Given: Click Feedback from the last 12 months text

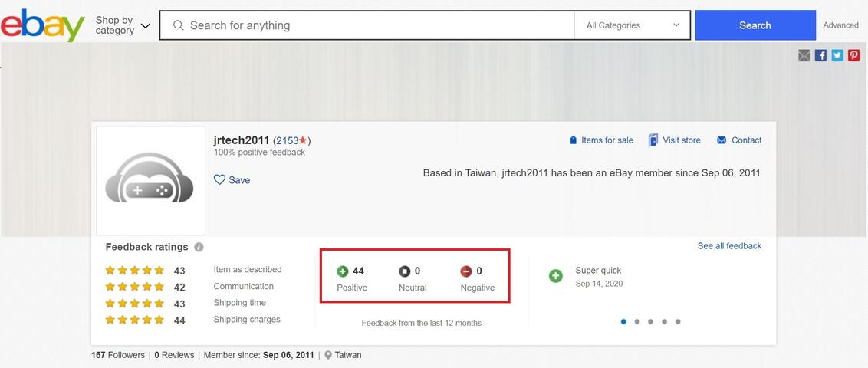Looking at the screenshot, I should tap(421, 323).
